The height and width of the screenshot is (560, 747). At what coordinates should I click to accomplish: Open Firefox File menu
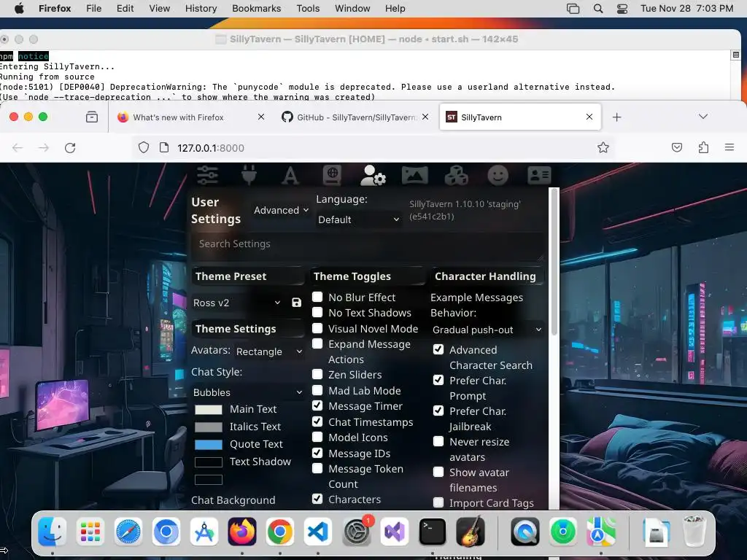94,9
